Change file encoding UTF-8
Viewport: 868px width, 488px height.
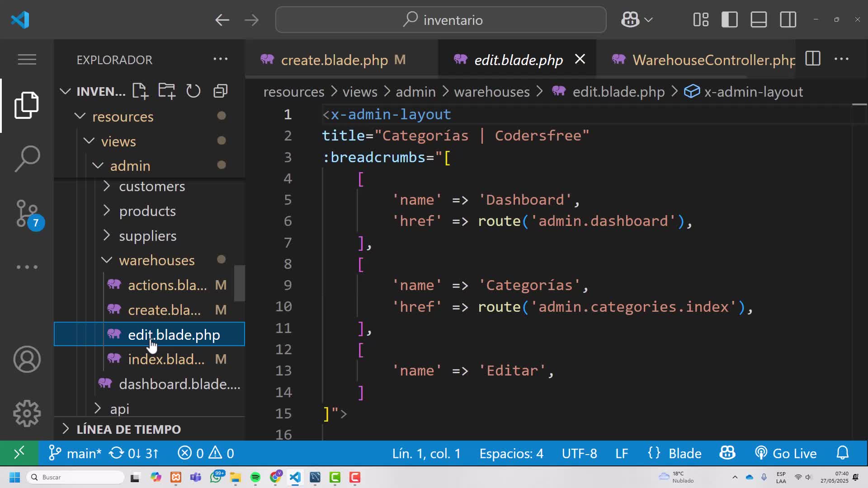click(x=579, y=453)
